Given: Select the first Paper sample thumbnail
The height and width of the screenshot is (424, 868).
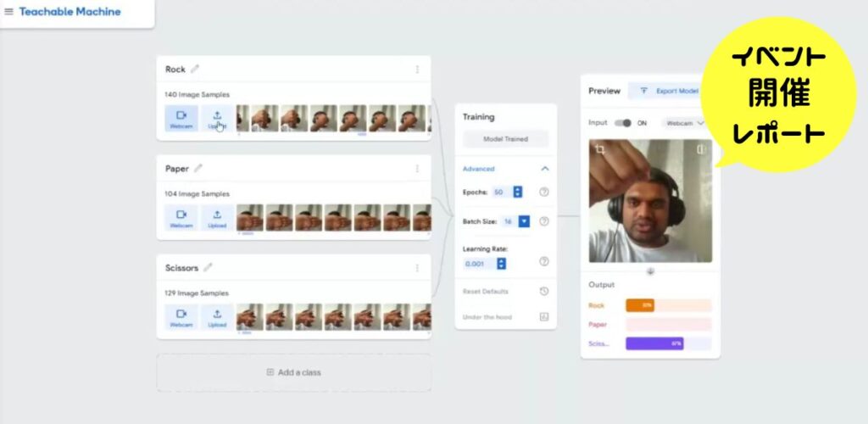Looking at the screenshot, I should (x=250, y=218).
